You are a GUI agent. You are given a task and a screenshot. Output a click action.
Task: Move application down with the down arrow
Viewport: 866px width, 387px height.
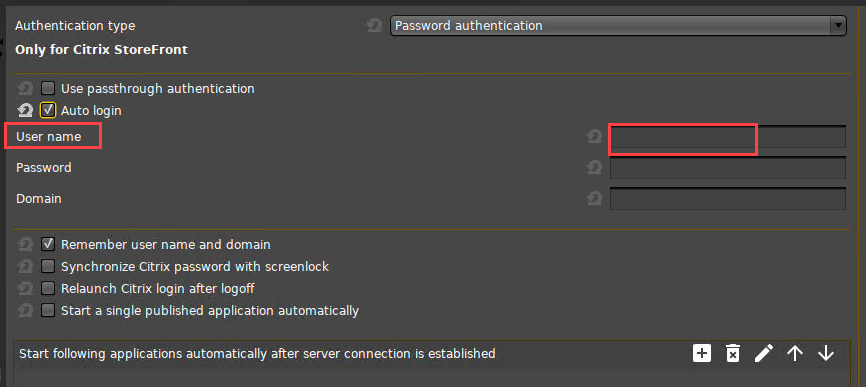tap(826, 353)
